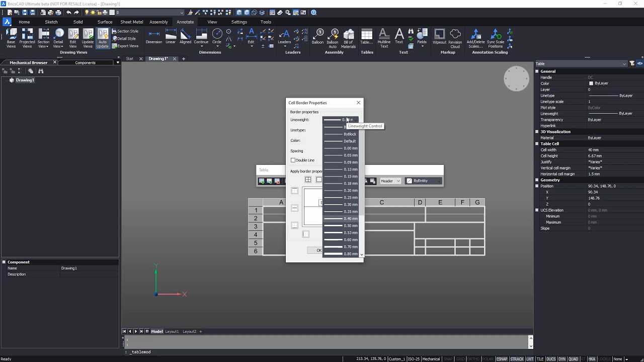This screenshot has height=362, width=644.
Task: Open Bill of Materials tool
Action: pos(348,38)
